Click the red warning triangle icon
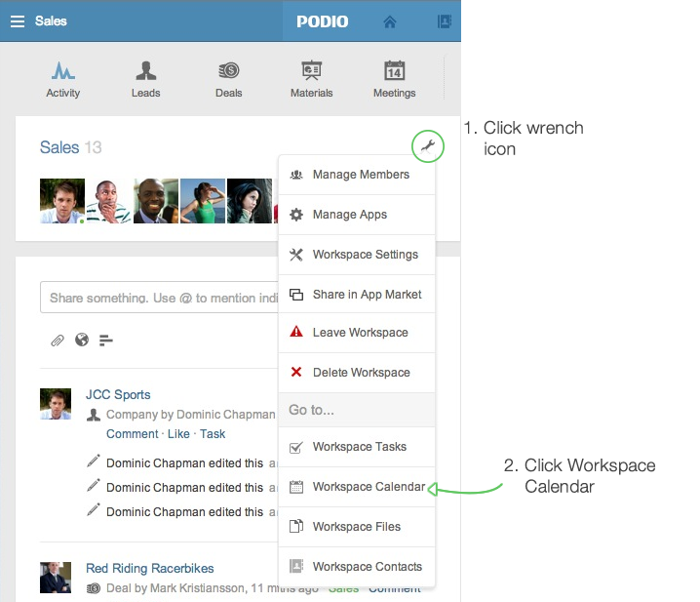This screenshot has height=602, width=700. [x=296, y=332]
